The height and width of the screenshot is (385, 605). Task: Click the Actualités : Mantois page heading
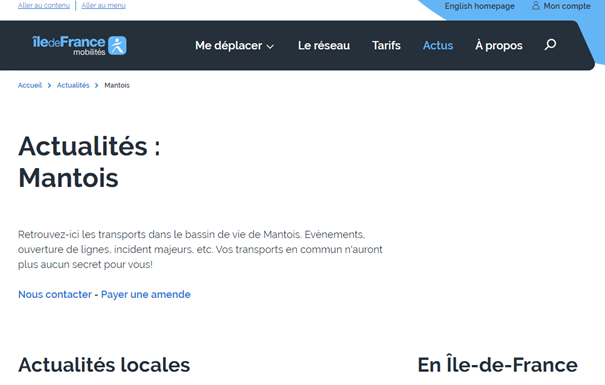click(x=89, y=162)
